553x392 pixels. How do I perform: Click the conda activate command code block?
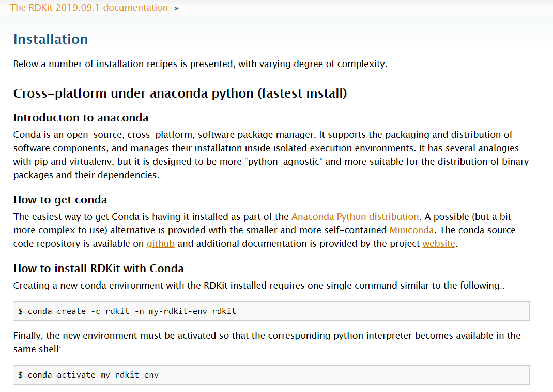click(x=271, y=375)
